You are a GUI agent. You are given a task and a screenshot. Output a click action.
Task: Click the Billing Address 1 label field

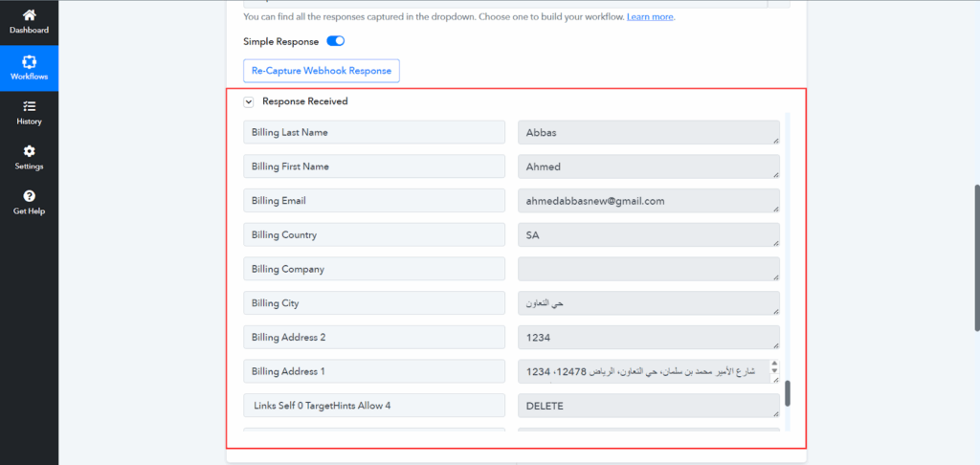[374, 371]
